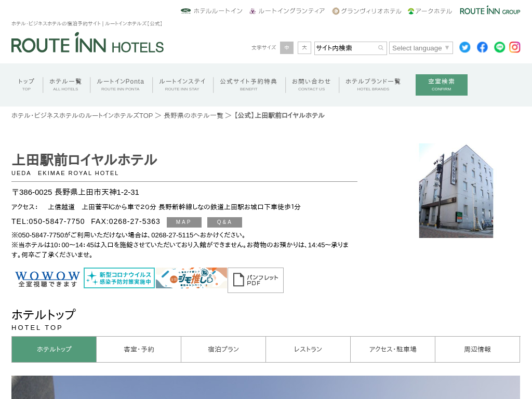Click the hotel building photo thumbnail
532x399 pixels.
point(456,190)
